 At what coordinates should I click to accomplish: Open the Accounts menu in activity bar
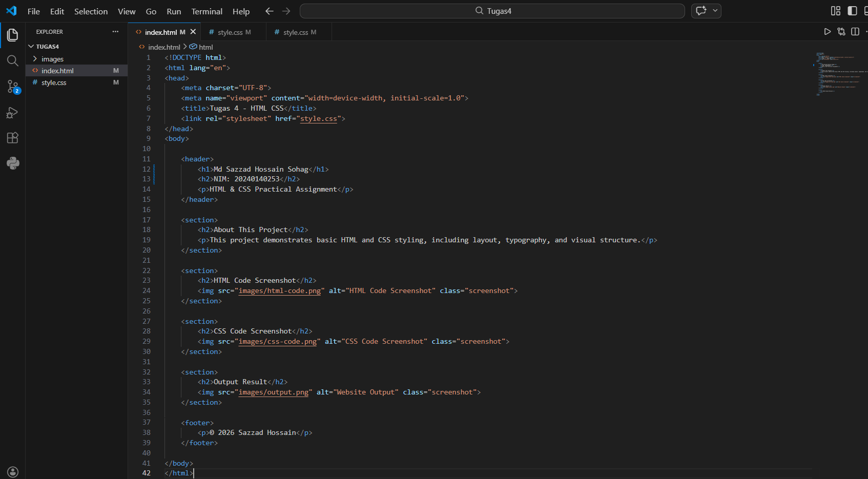click(13, 471)
